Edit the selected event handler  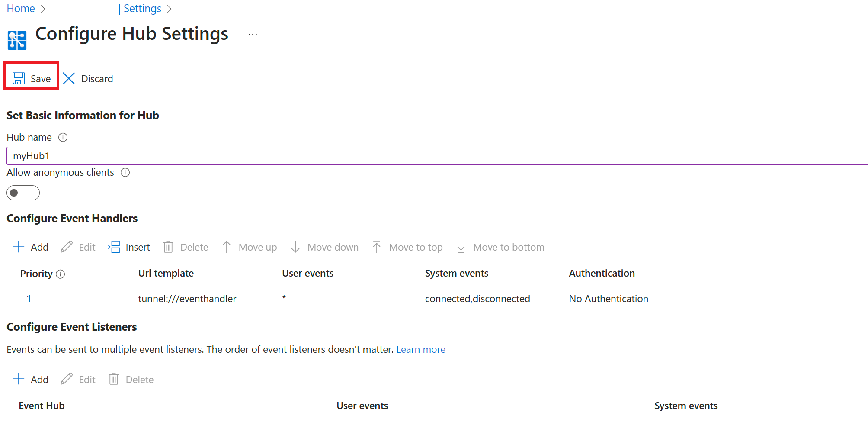[x=78, y=247]
